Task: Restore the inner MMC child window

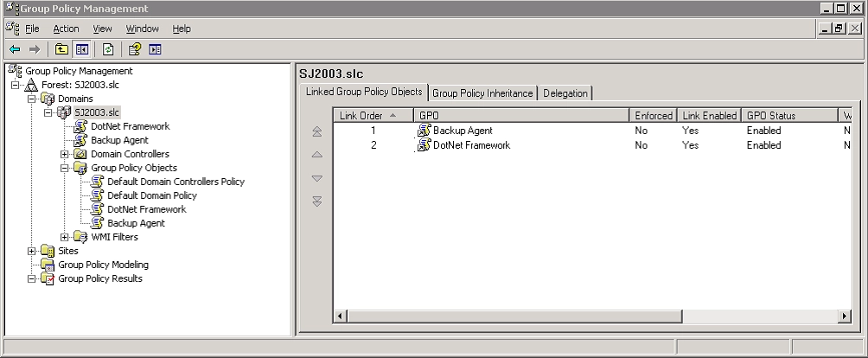Action: 839,29
